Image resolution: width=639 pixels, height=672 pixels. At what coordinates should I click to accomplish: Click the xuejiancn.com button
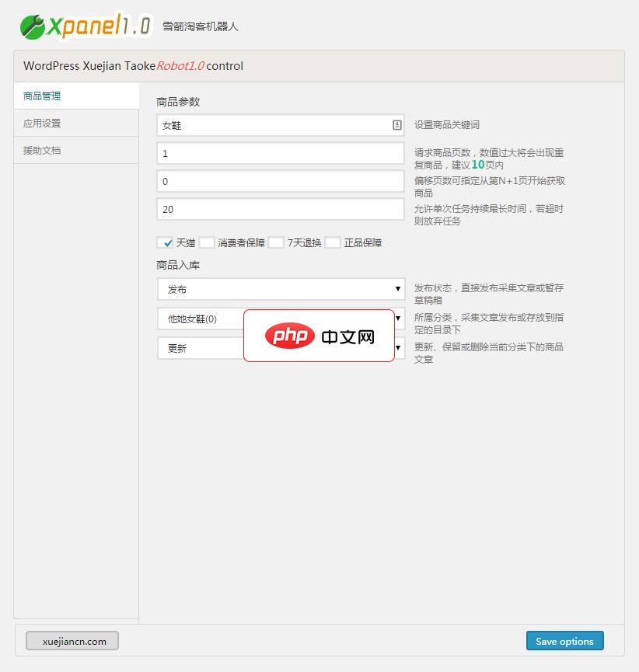coord(72,640)
